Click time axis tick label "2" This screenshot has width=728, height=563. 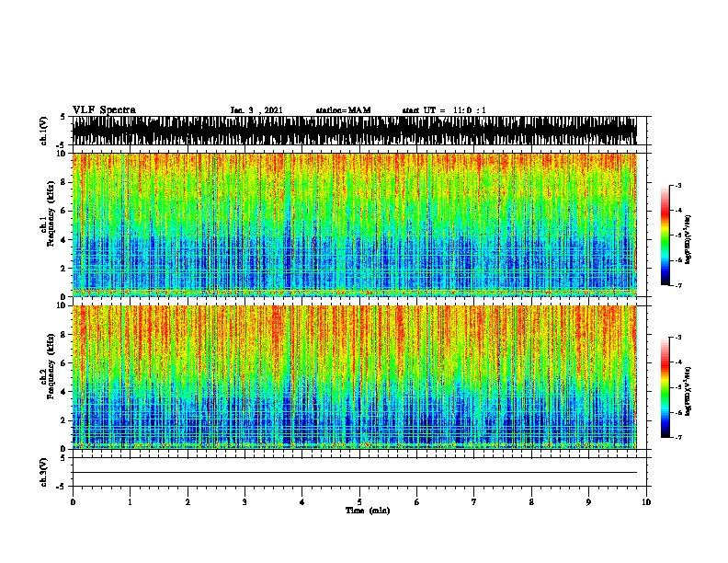pyautogui.click(x=188, y=502)
